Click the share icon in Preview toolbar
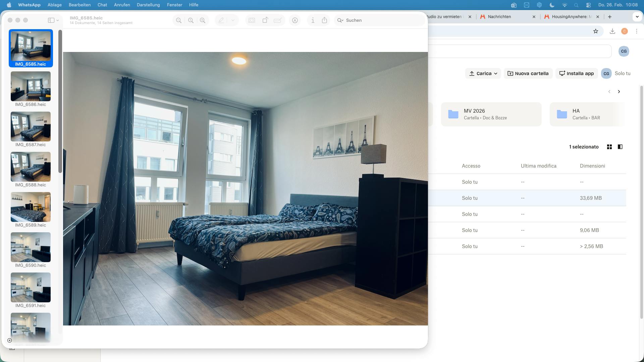The height and width of the screenshot is (362, 644). tap(324, 20)
